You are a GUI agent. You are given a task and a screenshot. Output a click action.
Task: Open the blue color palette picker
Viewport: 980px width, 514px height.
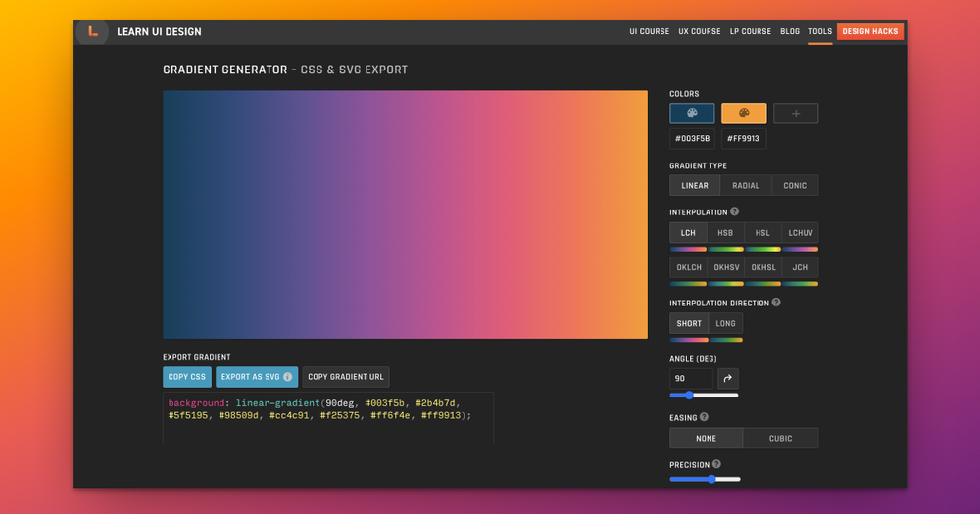point(692,113)
